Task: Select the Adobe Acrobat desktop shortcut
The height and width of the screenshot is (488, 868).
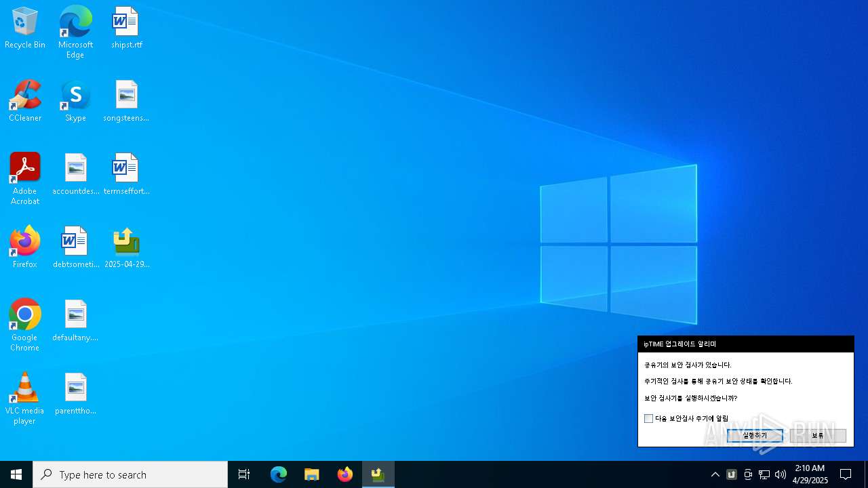Action: click(x=25, y=179)
